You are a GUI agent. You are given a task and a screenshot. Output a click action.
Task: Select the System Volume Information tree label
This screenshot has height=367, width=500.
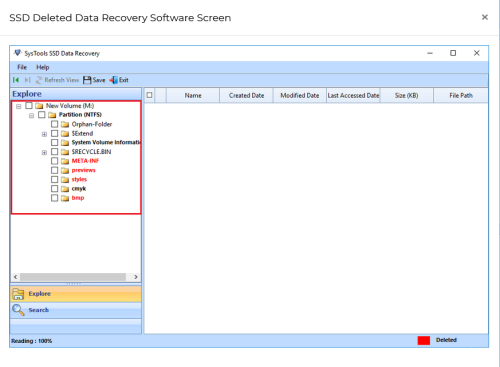pos(106,142)
